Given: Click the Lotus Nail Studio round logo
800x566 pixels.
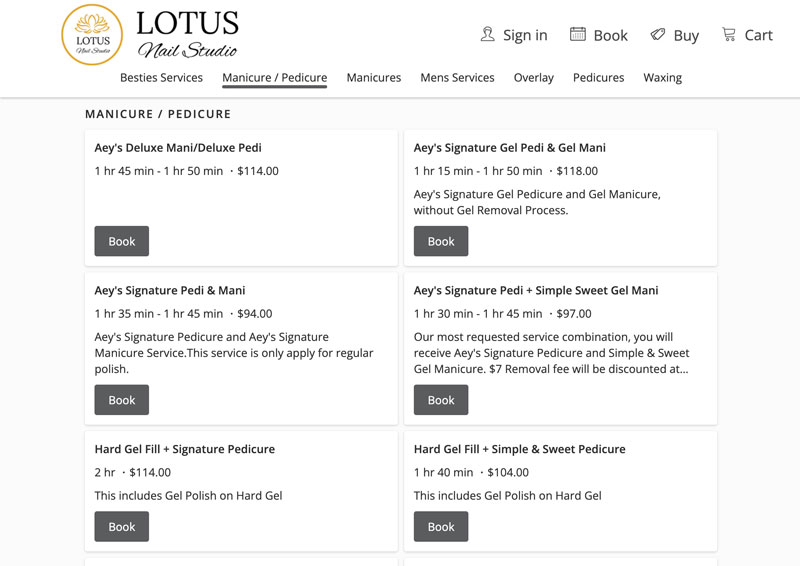Looking at the screenshot, I should [x=92, y=35].
